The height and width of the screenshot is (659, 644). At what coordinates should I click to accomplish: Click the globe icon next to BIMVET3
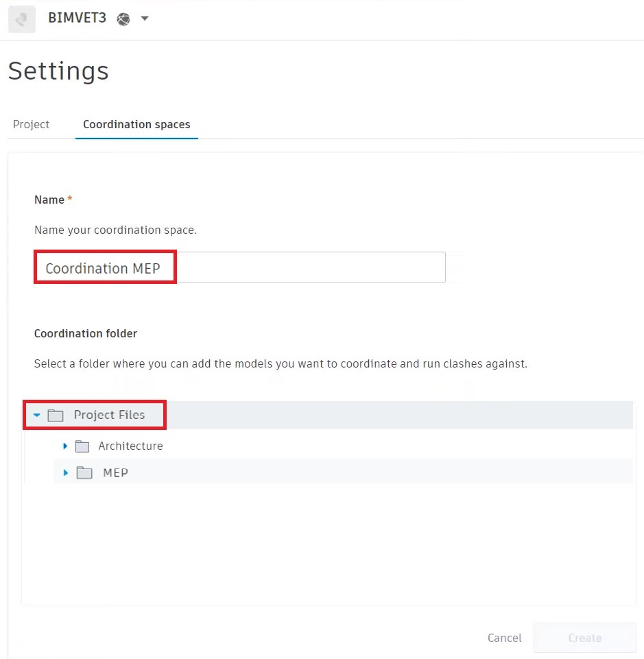(123, 19)
